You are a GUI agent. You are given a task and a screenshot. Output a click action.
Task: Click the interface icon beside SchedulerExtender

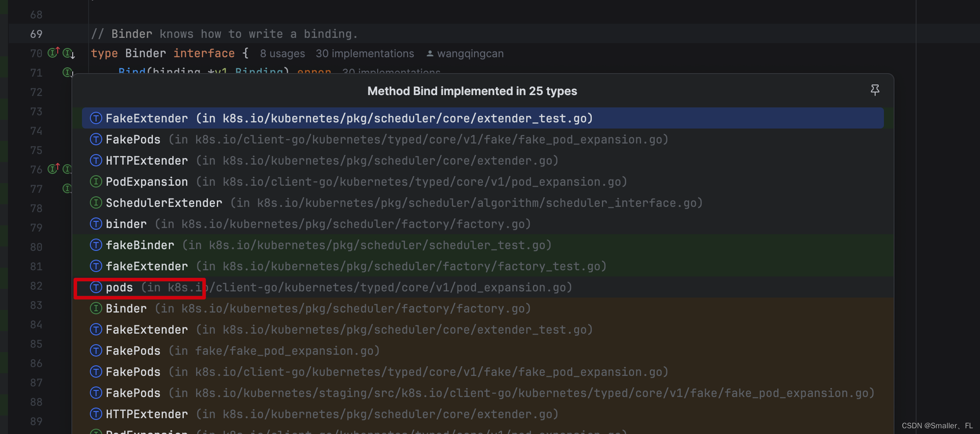[x=96, y=202]
